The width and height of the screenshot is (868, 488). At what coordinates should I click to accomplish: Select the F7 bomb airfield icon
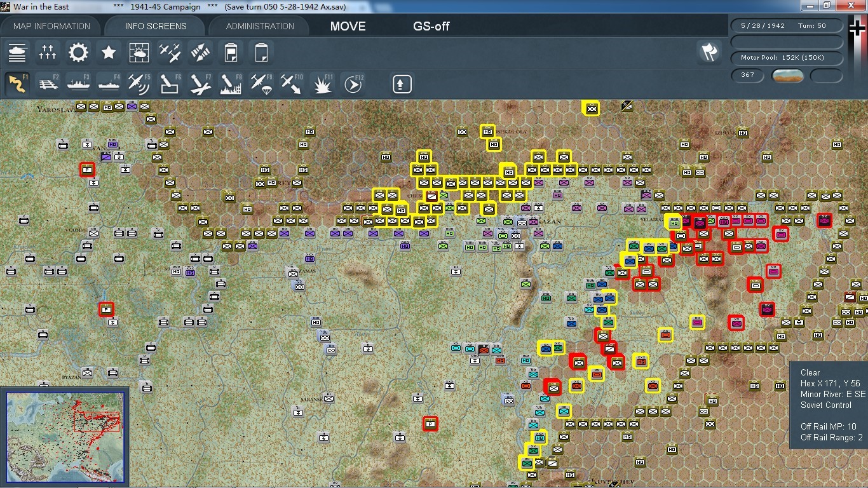[200, 84]
